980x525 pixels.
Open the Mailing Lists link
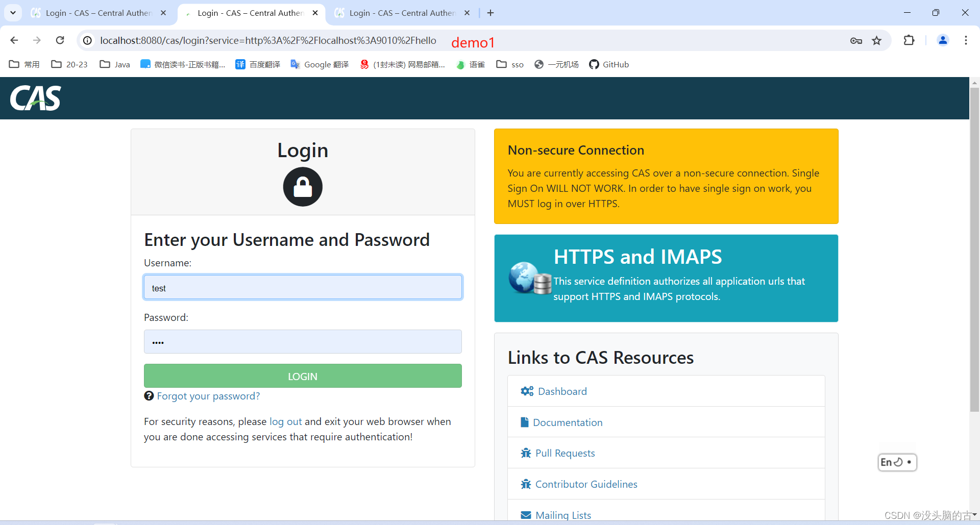pos(563,515)
